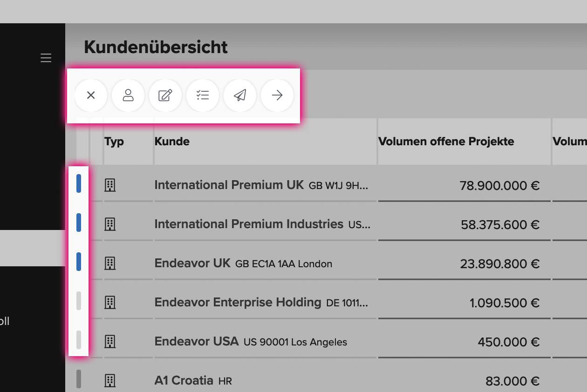Click the Typ column header
The image size is (587, 392).
(x=114, y=142)
